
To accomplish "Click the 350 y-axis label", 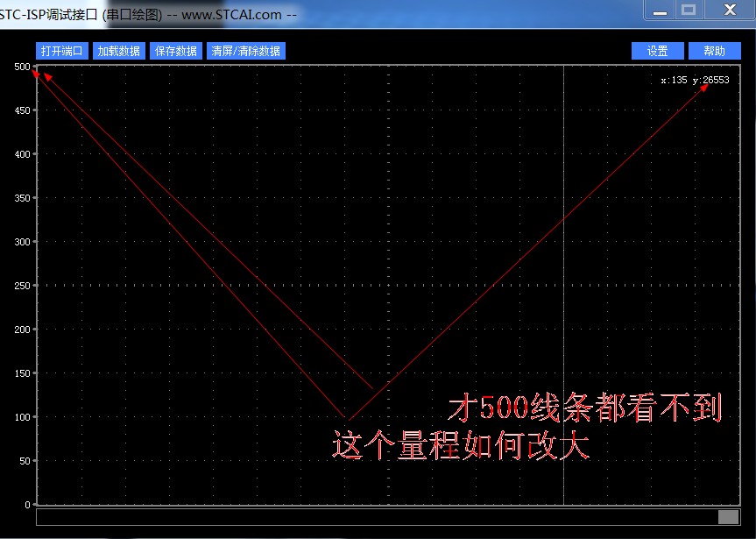I will pos(22,198).
